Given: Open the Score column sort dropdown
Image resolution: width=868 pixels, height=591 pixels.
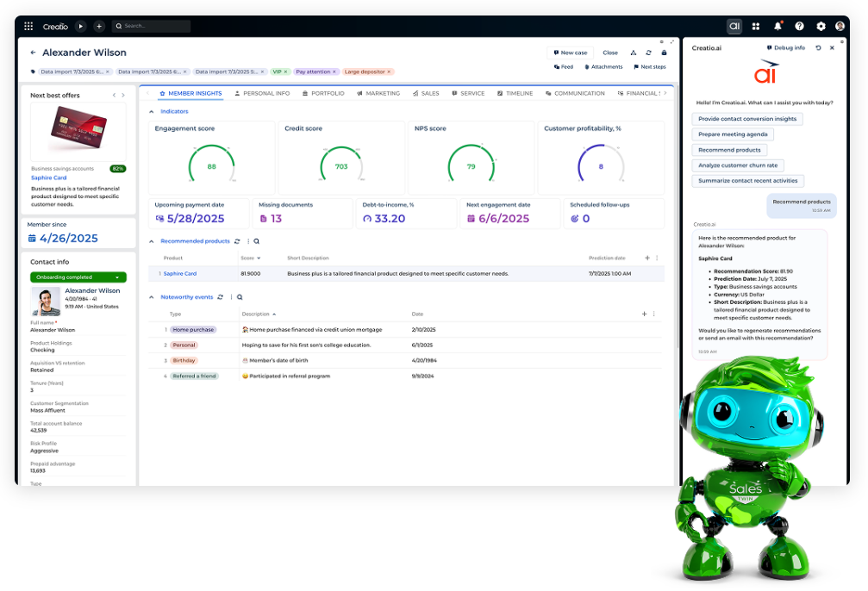Looking at the screenshot, I should point(259,257).
